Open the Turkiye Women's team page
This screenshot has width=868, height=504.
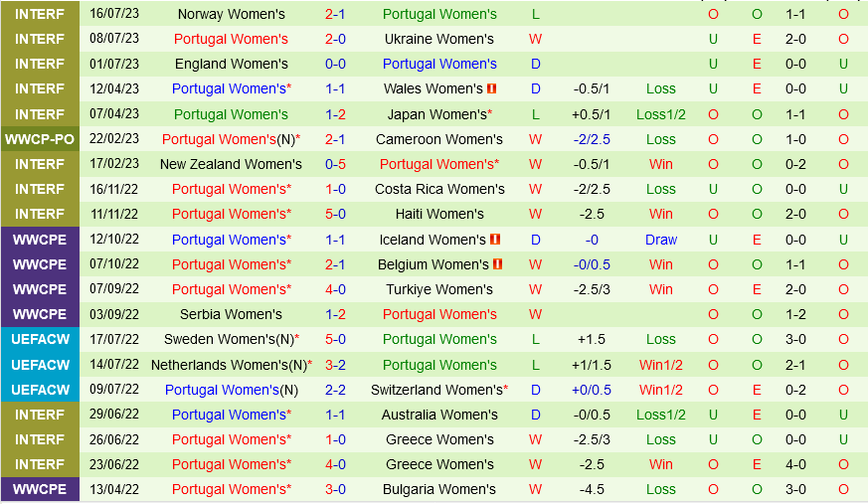(x=439, y=289)
